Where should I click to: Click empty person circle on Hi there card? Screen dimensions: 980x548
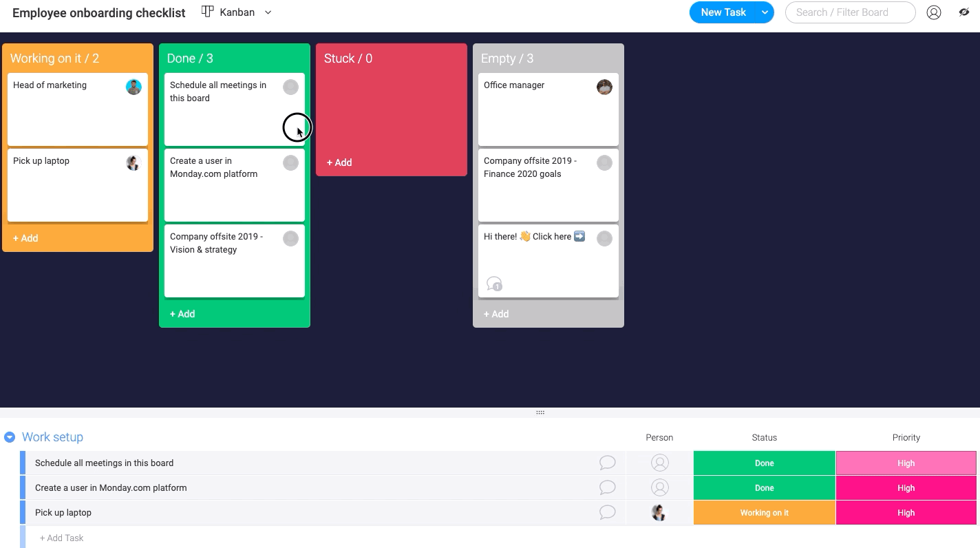604,238
